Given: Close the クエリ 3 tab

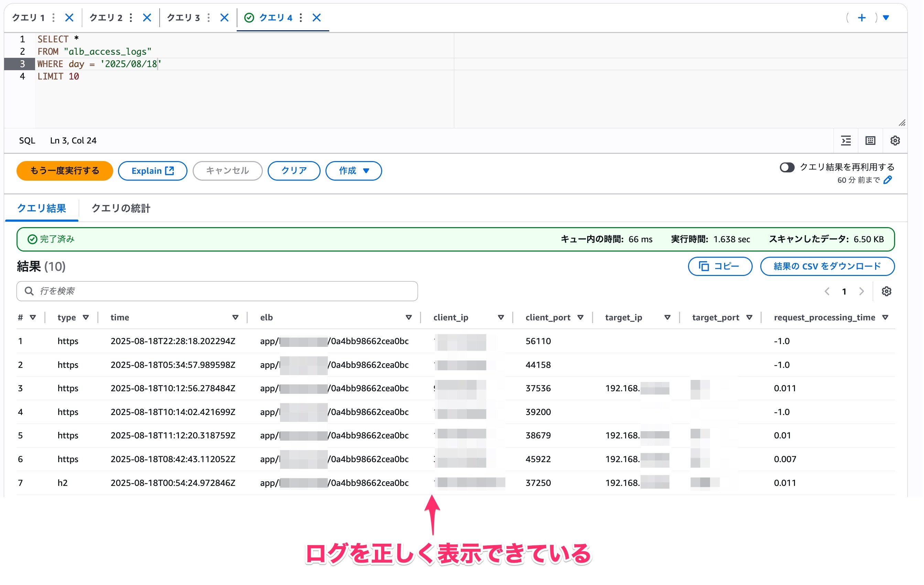Looking at the screenshot, I should tap(225, 18).
